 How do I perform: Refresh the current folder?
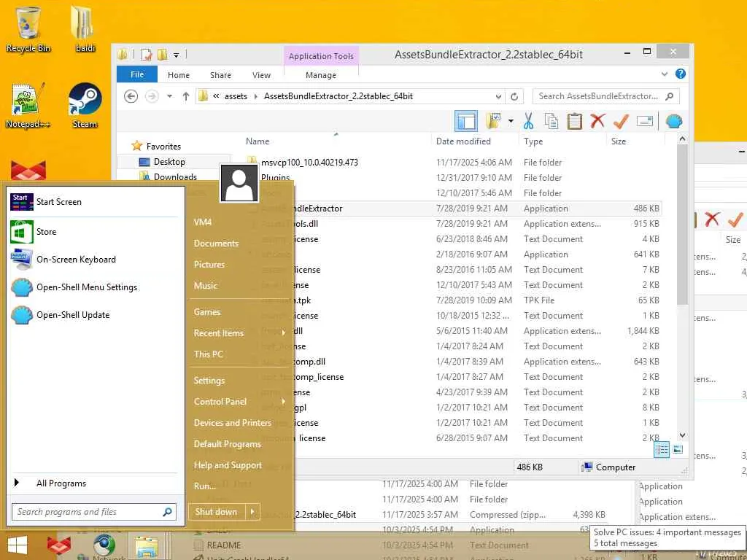tap(514, 97)
